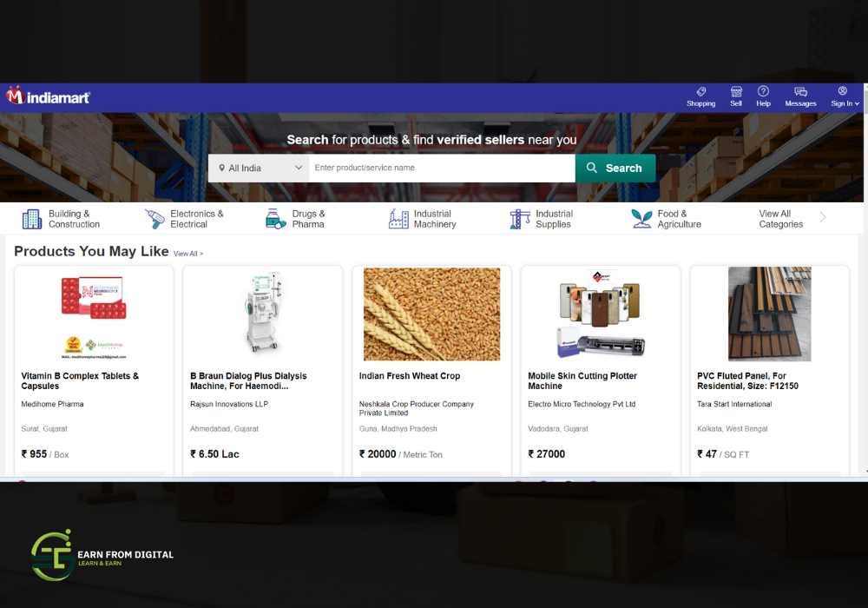Open Drugs & Pharma category label
The width and height of the screenshot is (868, 608).
[308, 219]
